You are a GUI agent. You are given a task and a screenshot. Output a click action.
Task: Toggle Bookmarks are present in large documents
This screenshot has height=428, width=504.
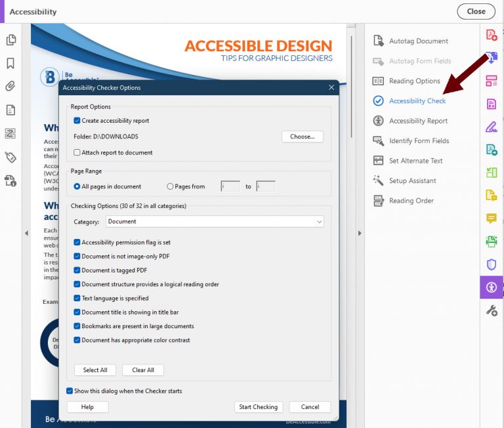click(77, 326)
